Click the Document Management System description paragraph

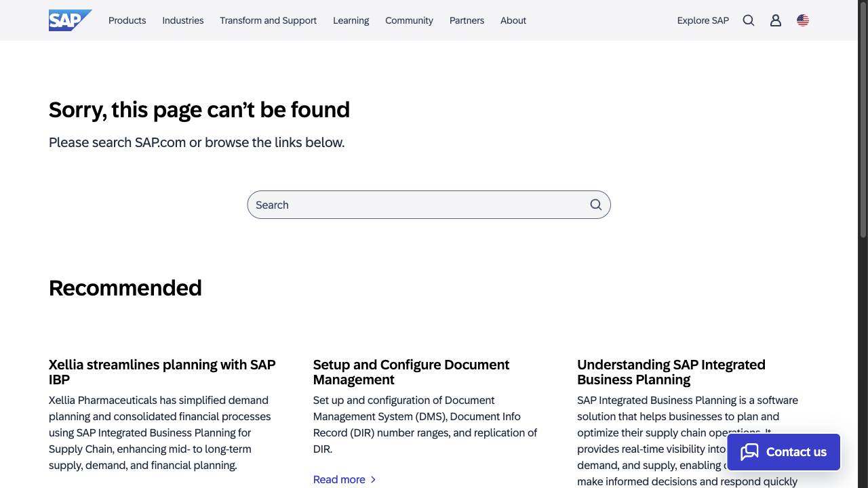tap(425, 424)
